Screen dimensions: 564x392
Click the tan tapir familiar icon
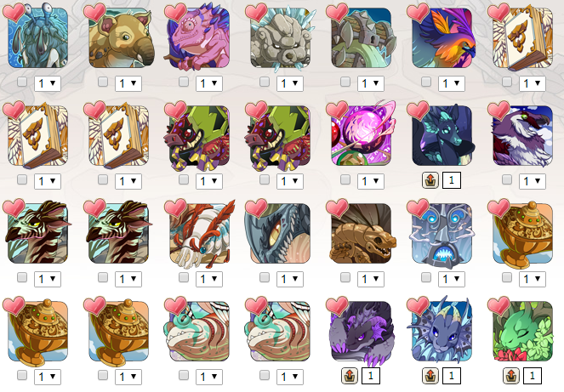click(x=118, y=37)
